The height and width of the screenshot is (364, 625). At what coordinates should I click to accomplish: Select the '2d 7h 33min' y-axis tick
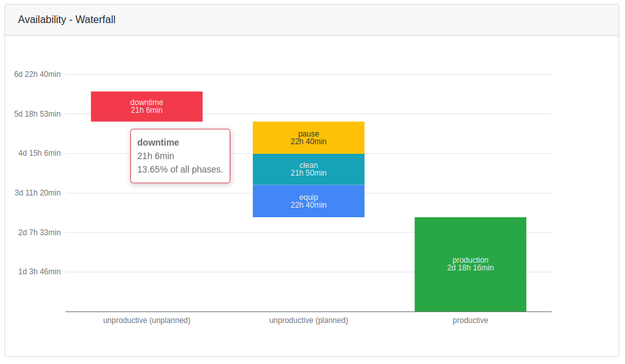point(39,233)
